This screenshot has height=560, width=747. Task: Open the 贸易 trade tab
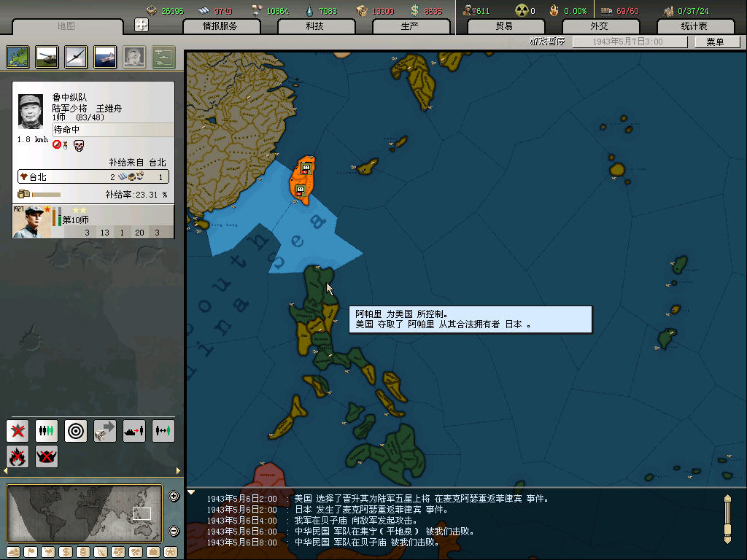[506, 26]
